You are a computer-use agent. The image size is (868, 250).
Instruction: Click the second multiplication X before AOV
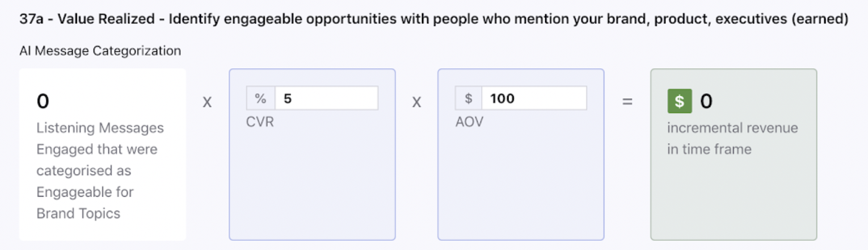tap(416, 102)
